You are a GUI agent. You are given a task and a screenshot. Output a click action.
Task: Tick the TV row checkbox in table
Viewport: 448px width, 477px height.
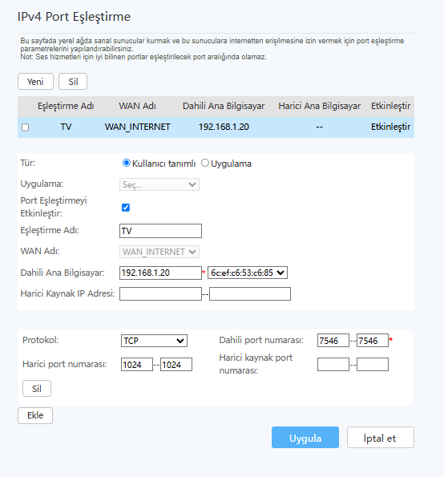pos(25,127)
